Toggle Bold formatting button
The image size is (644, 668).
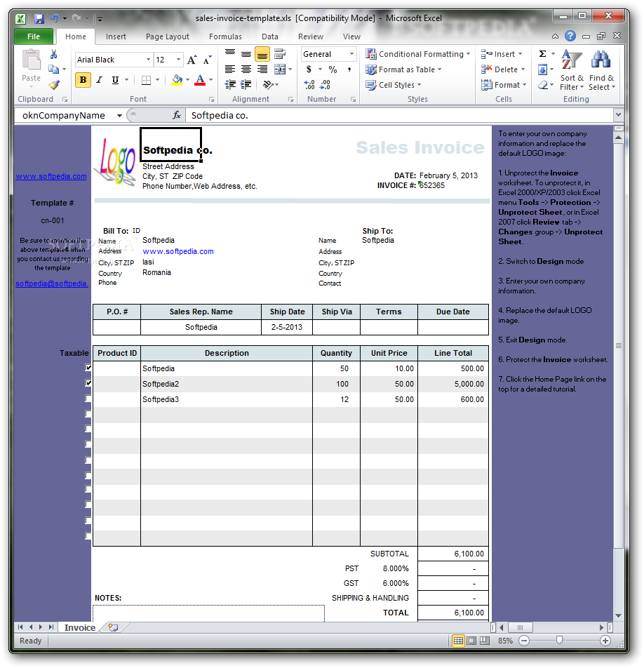83,80
